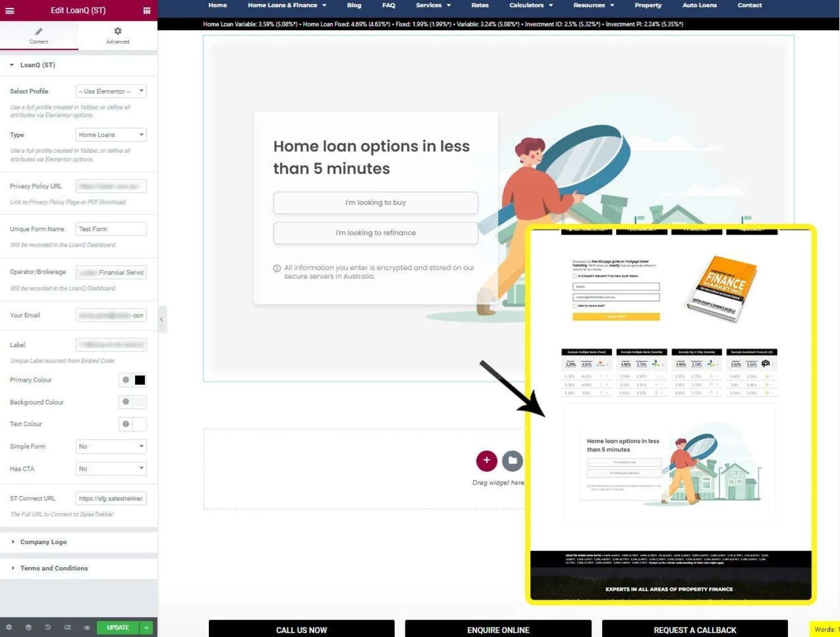Click the "I'm looking to buy" button

click(375, 203)
